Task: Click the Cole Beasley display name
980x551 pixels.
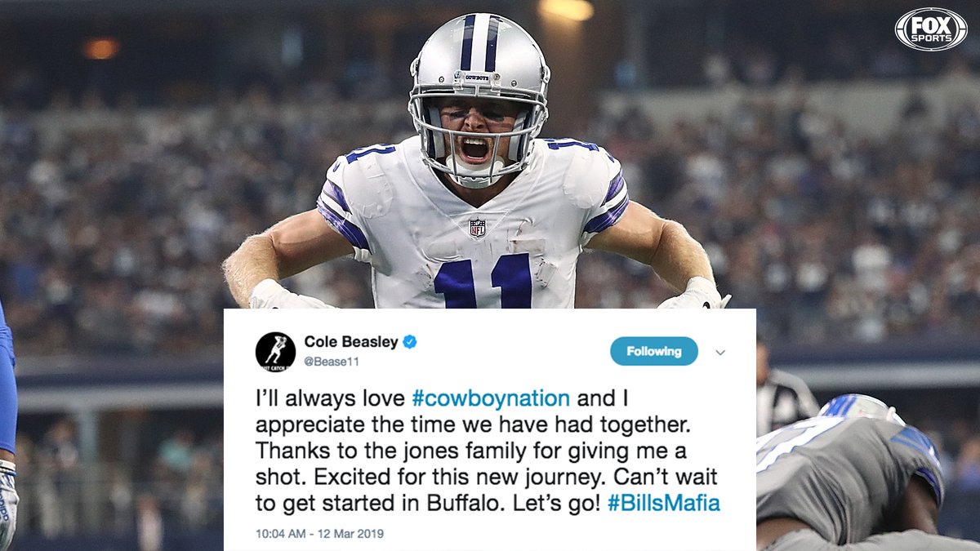Action: (x=351, y=341)
